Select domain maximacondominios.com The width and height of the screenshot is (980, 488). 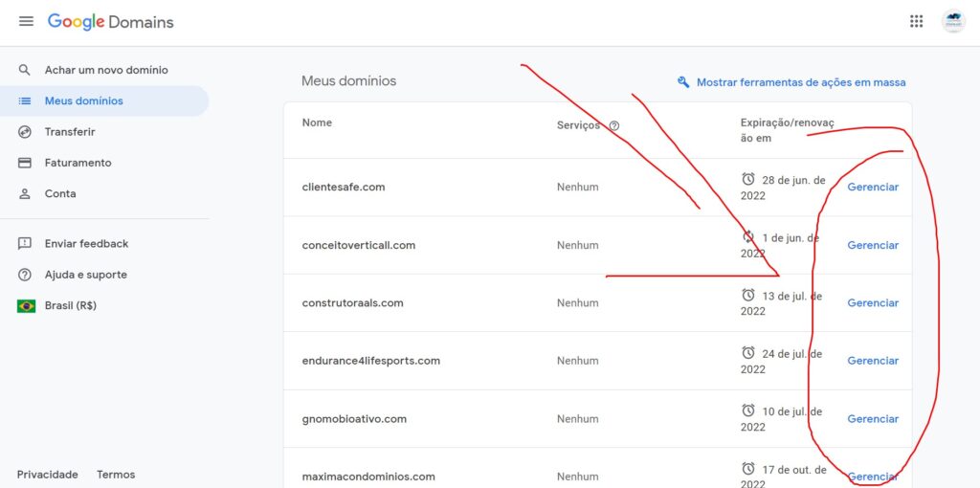click(368, 477)
